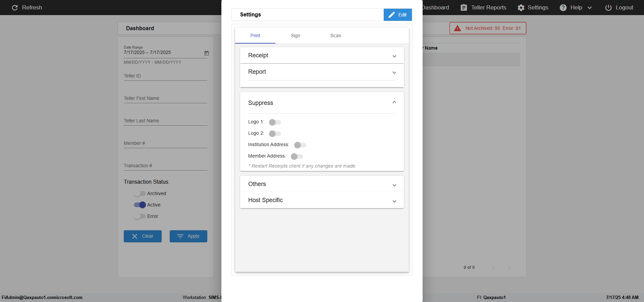
Task: Expand the Others section chevron
Action: click(394, 185)
